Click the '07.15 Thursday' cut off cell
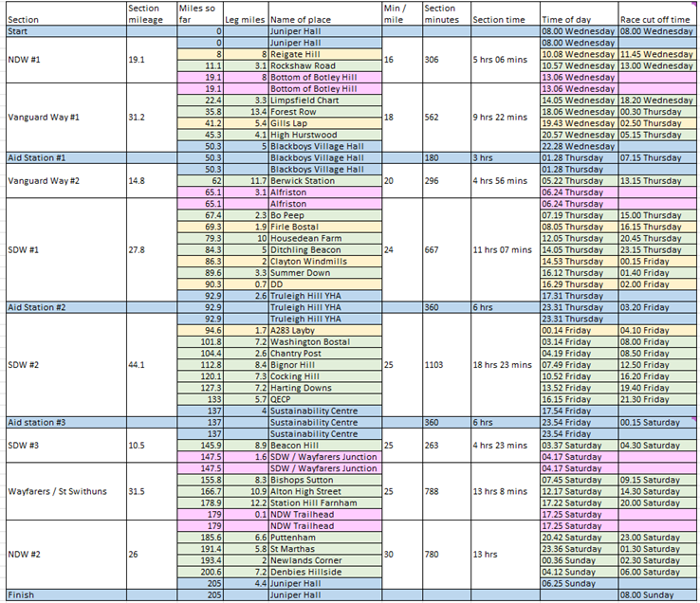 [x=657, y=158]
